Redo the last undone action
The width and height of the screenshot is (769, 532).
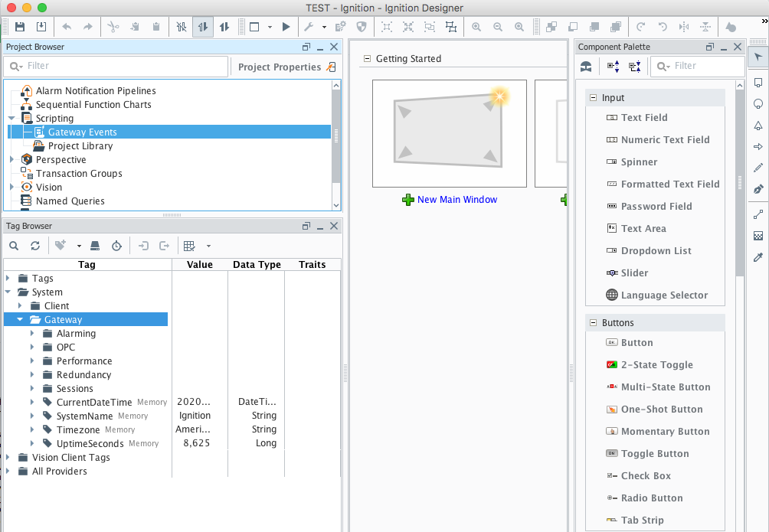click(88, 27)
